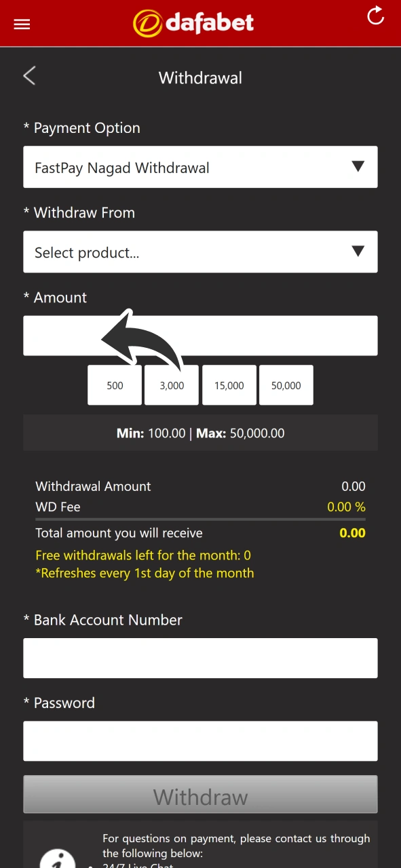The image size is (401, 868).
Task: Open the Payment Option dropdown arrow
Action: tap(358, 167)
